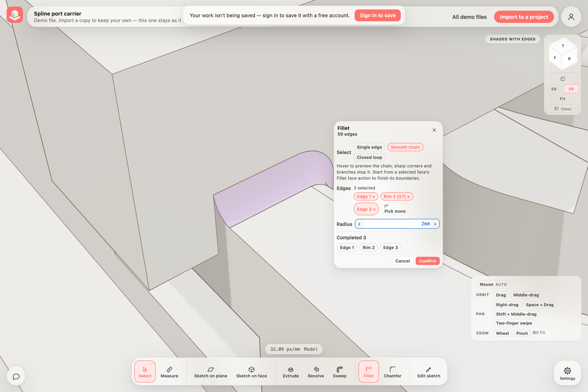Click the section view icon below cube
Screen dimensions: 588x392
click(x=562, y=79)
